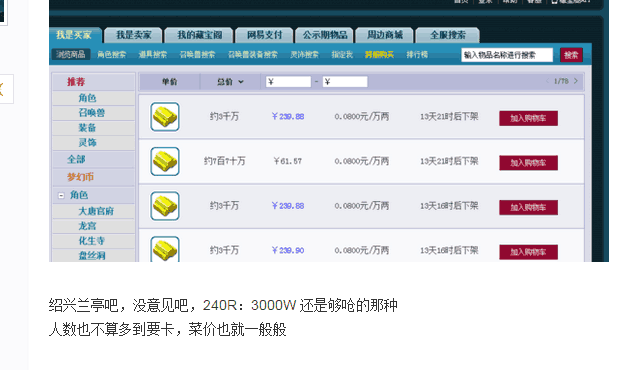
Task: Sort listings by 单价 column
Action: click(169, 82)
